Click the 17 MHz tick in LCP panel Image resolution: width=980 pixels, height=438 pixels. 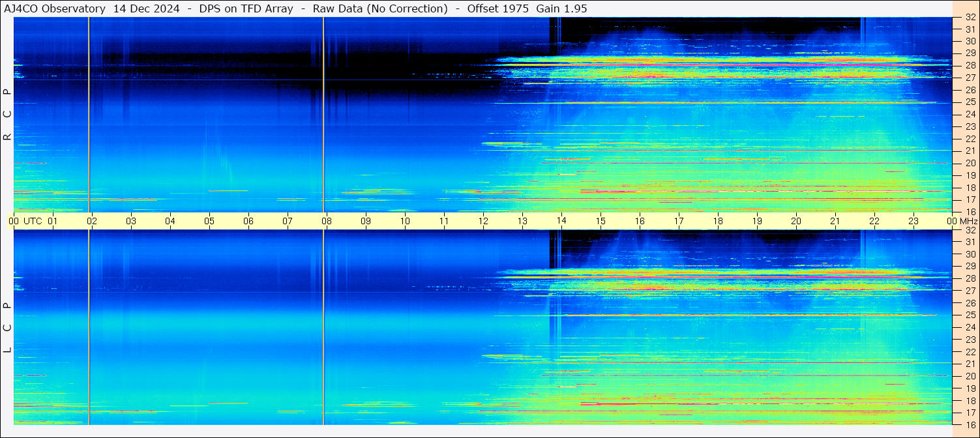pyautogui.click(x=970, y=413)
